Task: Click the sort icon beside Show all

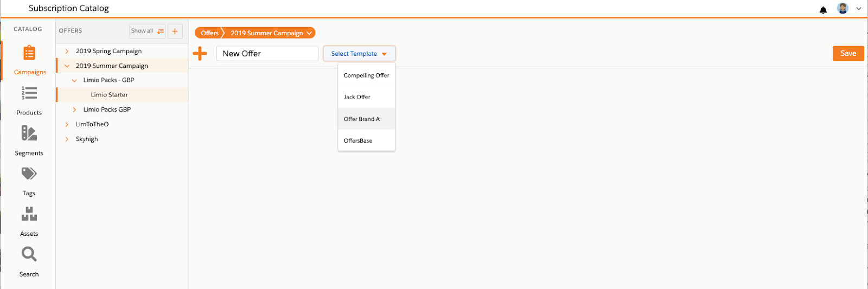Action: point(161,31)
